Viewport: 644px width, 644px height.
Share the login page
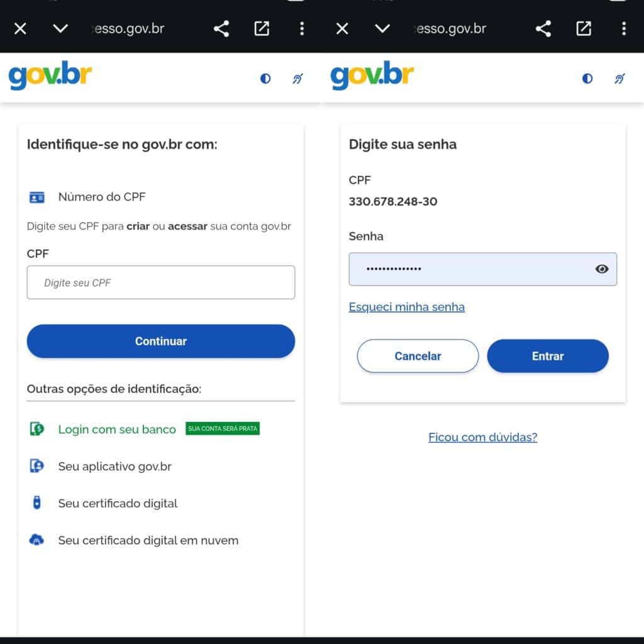(221, 28)
